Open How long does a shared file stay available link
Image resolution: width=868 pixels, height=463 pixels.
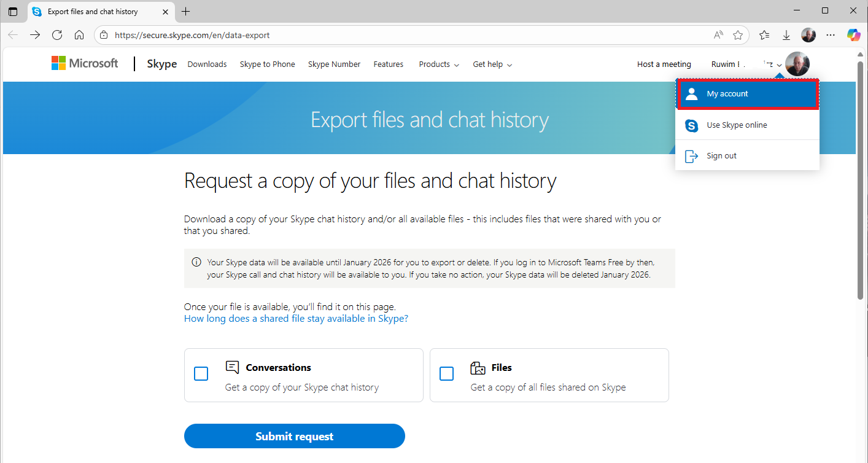click(296, 319)
